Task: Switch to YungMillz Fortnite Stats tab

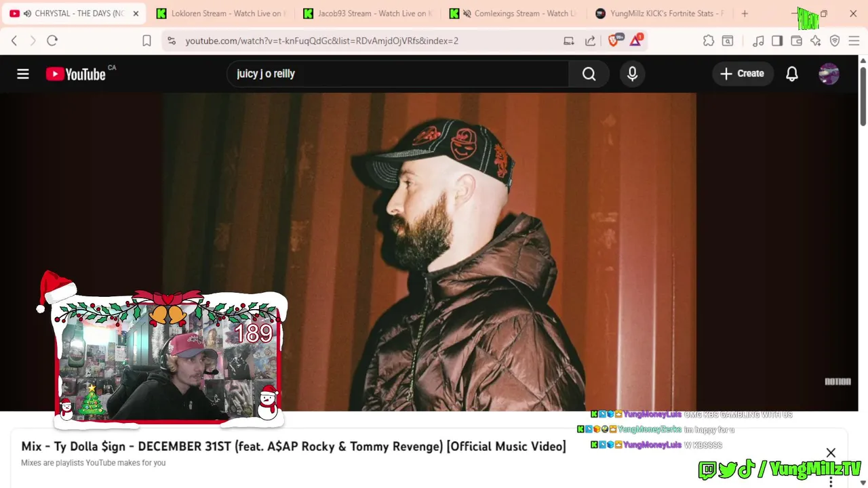Action: point(659,14)
